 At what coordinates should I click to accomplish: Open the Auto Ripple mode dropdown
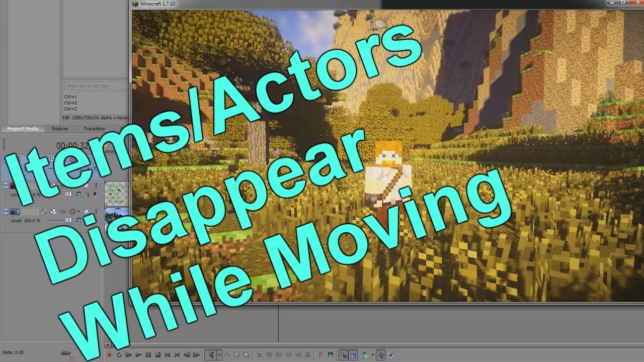[372, 355]
